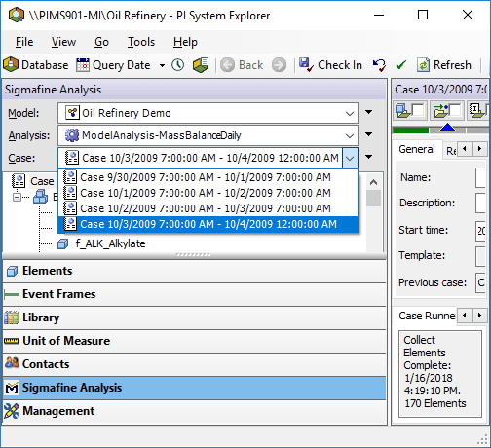This screenshot has width=491, height=448.
Task: Open the Event Frames navigation section
Action: pos(194,294)
